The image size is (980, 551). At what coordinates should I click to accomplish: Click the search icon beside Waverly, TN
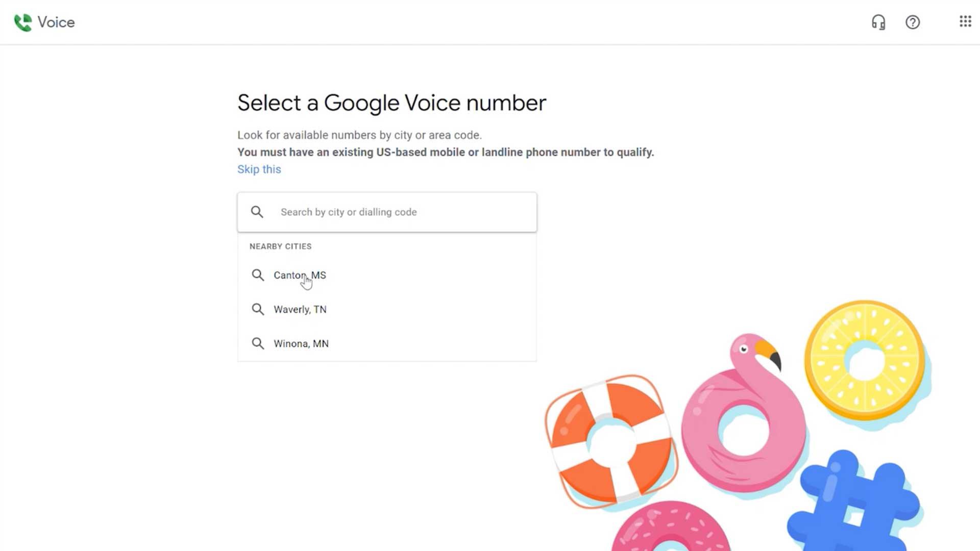coord(258,309)
